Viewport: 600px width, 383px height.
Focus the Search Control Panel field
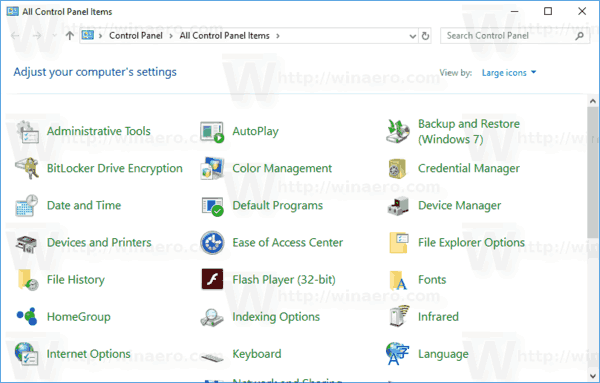pos(510,36)
